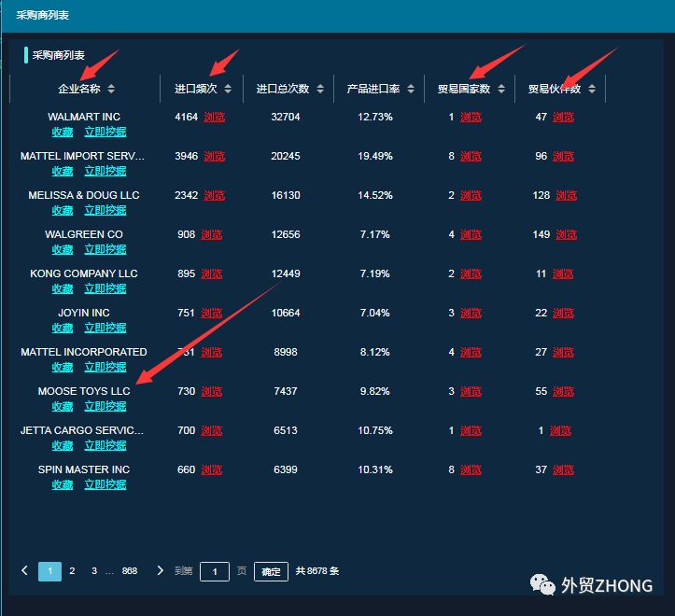This screenshot has width=675, height=616.
Task: Sort by 进口频次 column arrows
Action: click(228, 89)
